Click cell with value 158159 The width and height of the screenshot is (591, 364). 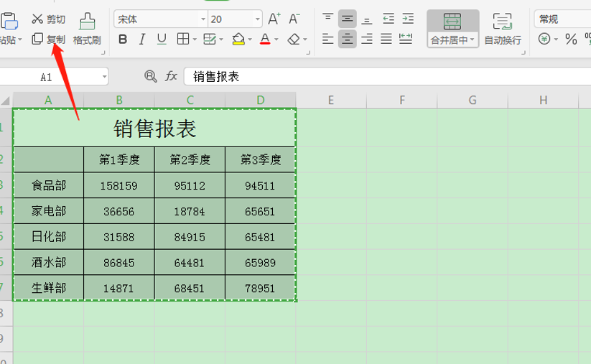(119, 185)
